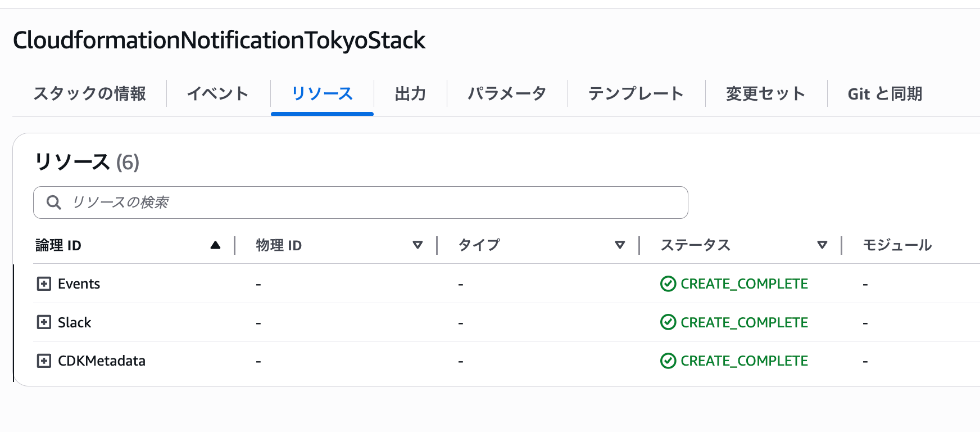Click the search magnifier icon
The width and height of the screenshot is (980, 432).
point(54,202)
